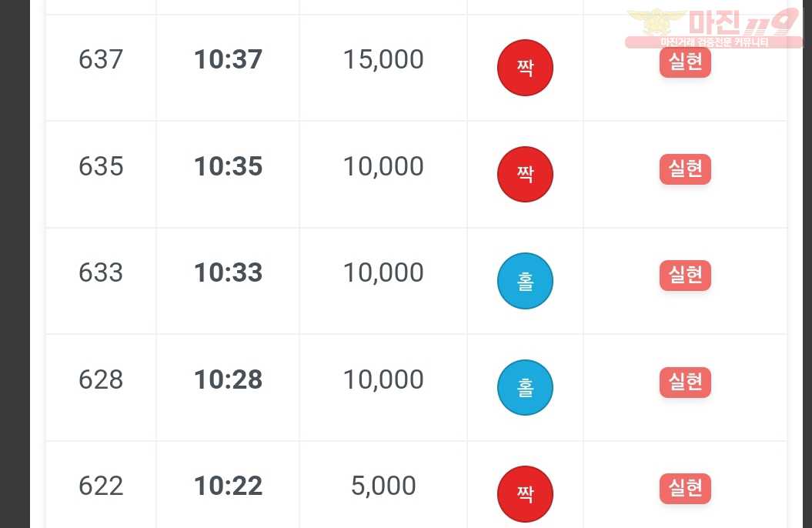Click the red 짝 circle in row 637
The width and height of the screenshot is (812, 528).
(525, 68)
